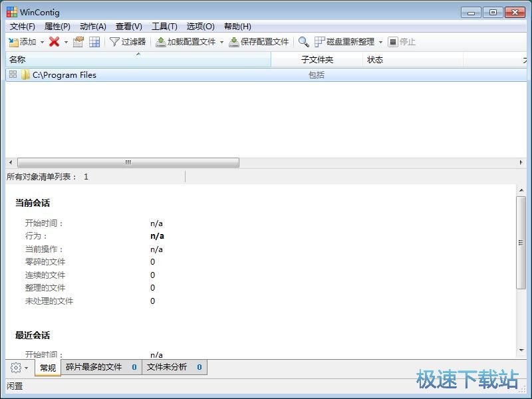Click the 子文件夹 column header

click(317, 60)
